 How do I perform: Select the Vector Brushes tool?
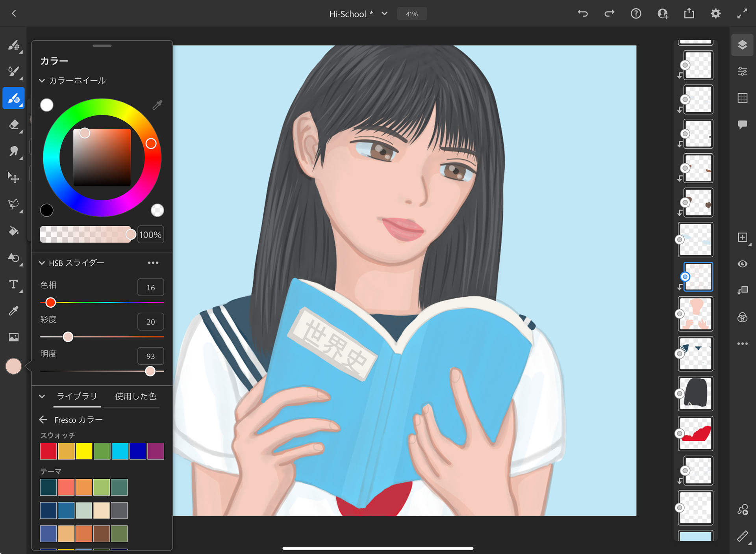point(14,98)
